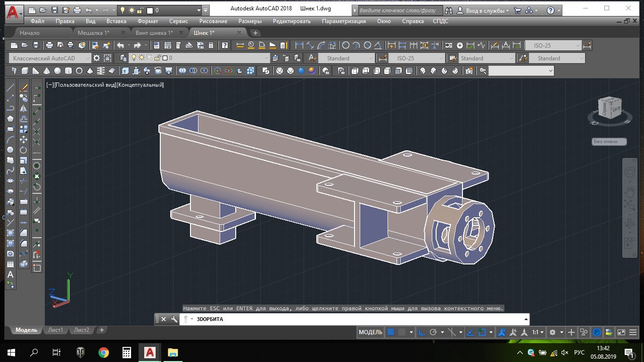Screen dimensions: 644x362
Task: Open the Рисование menu
Action: coord(213,21)
